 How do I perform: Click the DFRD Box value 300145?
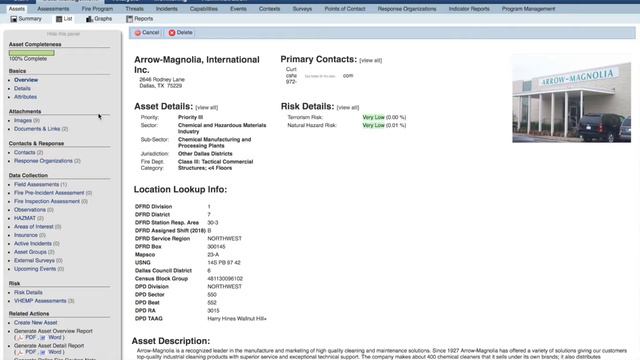pos(216,247)
